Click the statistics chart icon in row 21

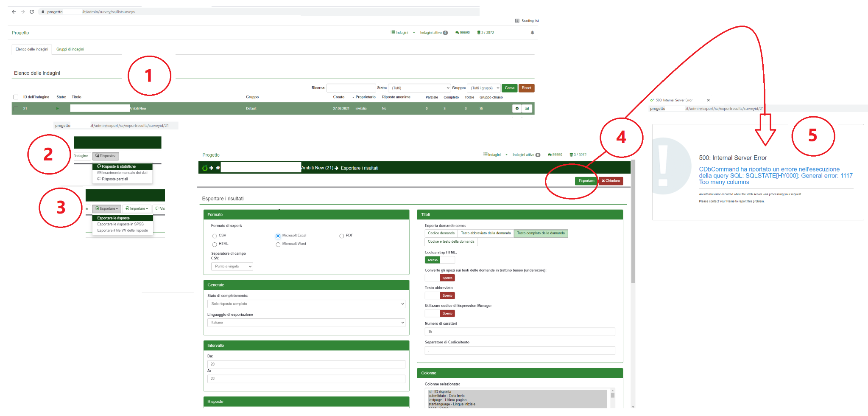[527, 109]
